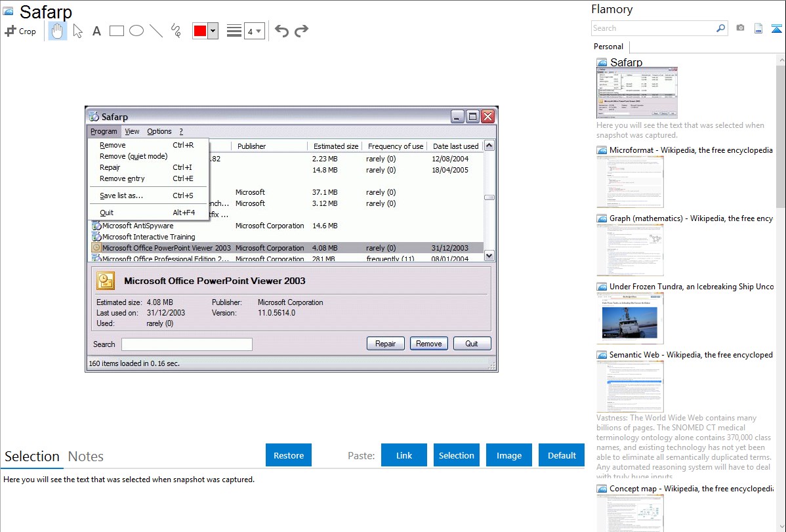Viewport: 786px width, 532px height.
Task: Click the red color swatch
Action: (x=200, y=31)
